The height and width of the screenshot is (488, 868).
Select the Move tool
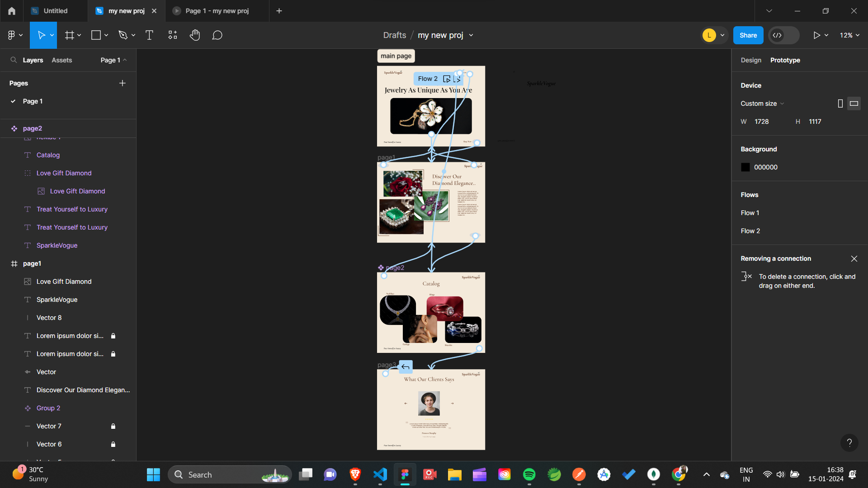click(41, 35)
